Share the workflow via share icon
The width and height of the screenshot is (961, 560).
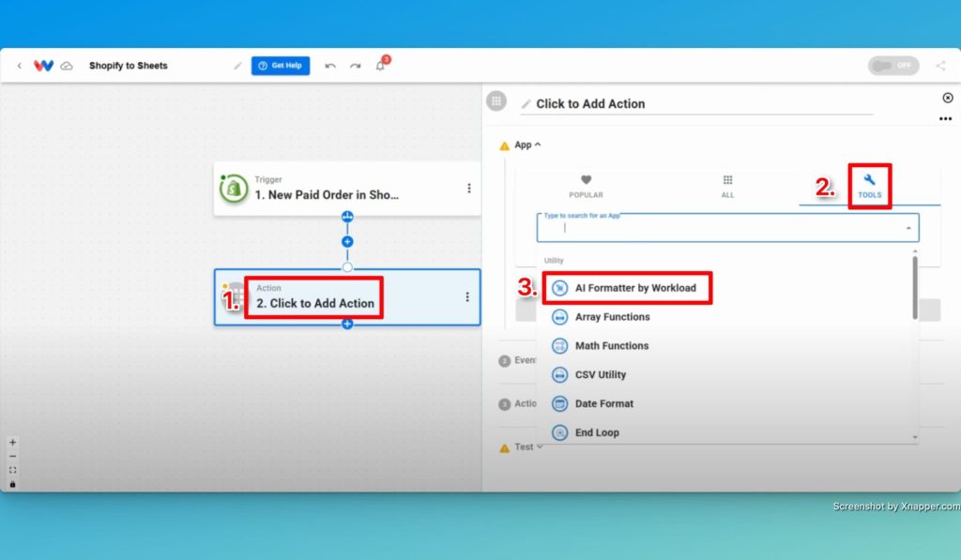(x=940, y=66)
